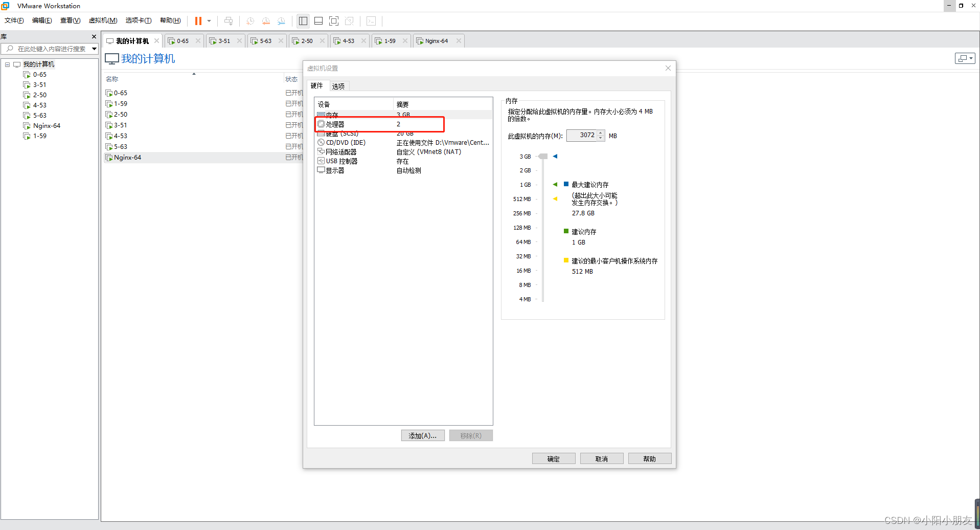Viewport: 980px width, 530px height.
Task: Select the 网络适配器 device row
Action: coord(403,152)
